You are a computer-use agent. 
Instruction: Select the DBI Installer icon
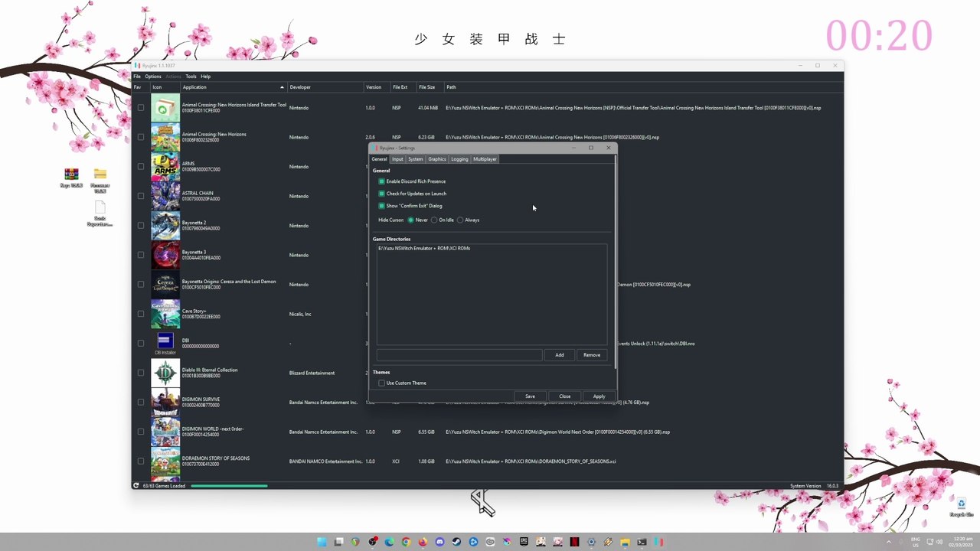(x=165, y=344)
